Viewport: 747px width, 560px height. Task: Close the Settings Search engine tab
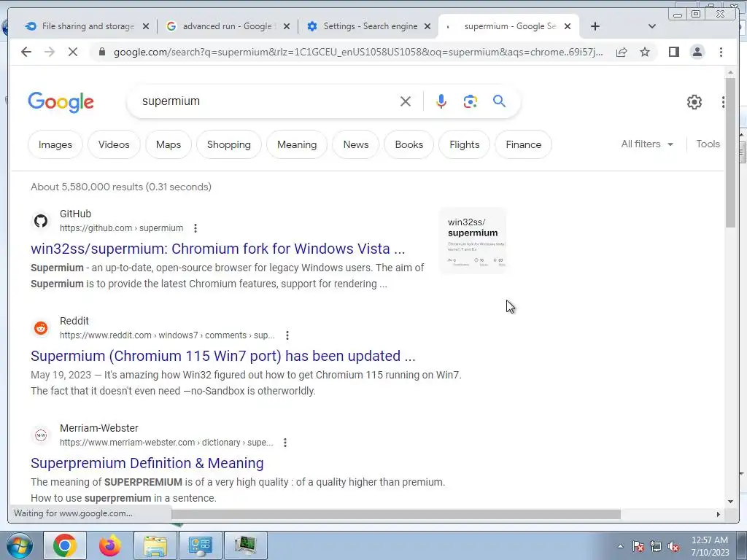coord(427,26)
